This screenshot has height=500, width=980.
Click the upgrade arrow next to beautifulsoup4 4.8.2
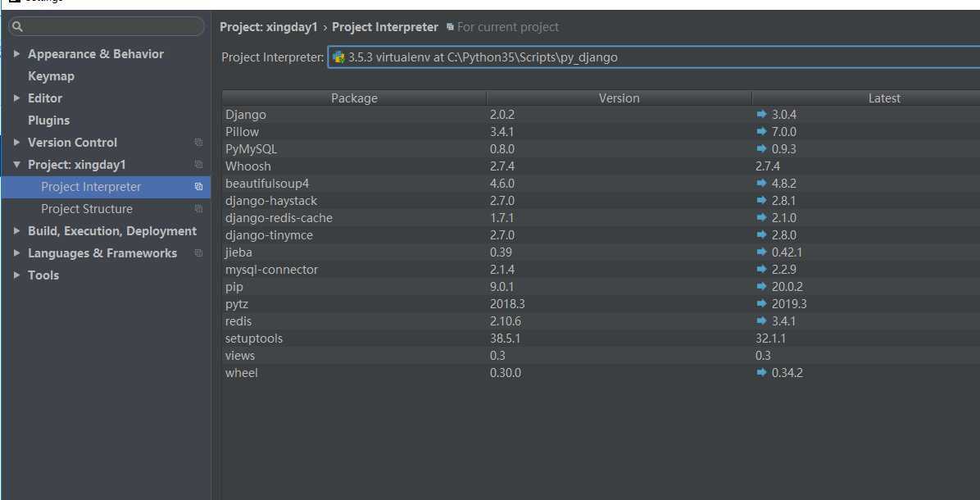point(761,183)
